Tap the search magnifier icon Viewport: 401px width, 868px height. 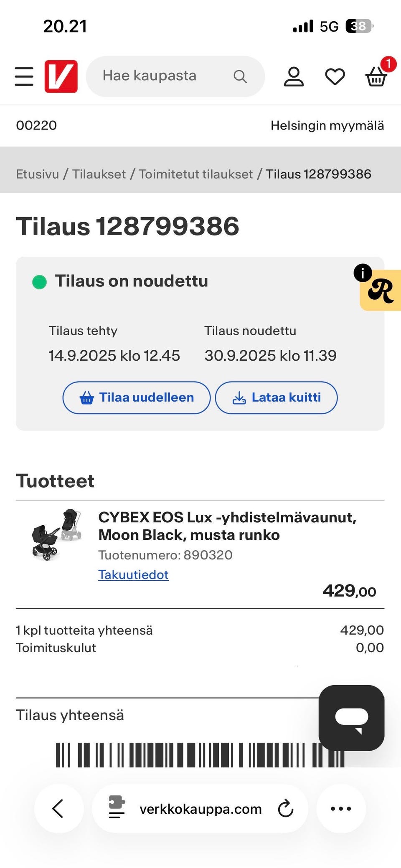tap(240, 76)
